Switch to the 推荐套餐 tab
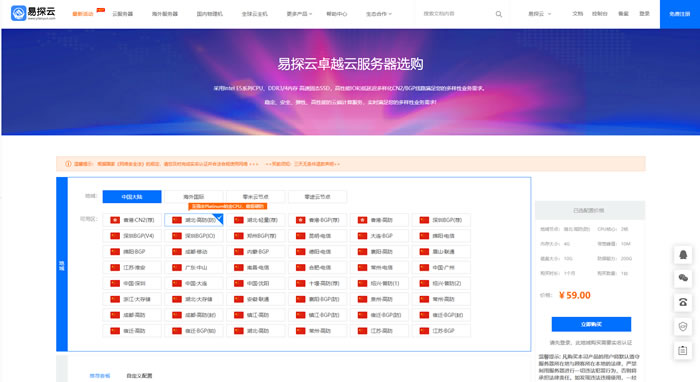This screenshot has height=382, width=700. [x=100, y=376]
